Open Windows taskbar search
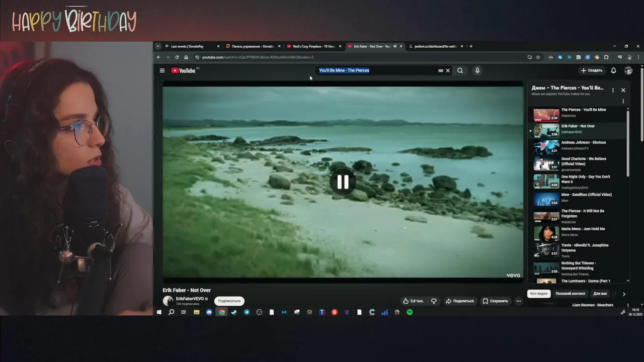The width and height of the screenshot is (644, 362). tap(171, 312)
